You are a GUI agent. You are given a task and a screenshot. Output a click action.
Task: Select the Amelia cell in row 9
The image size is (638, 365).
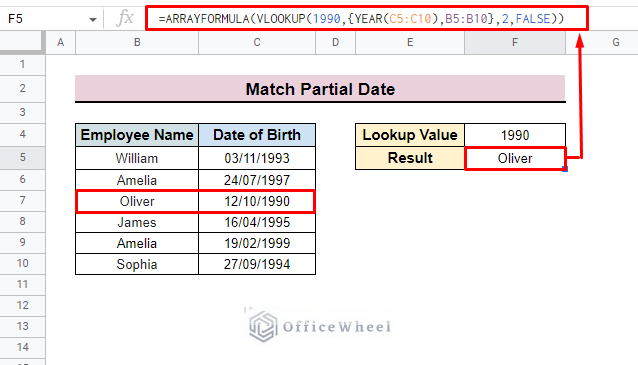pyautogui.click(x=137, y=243)
